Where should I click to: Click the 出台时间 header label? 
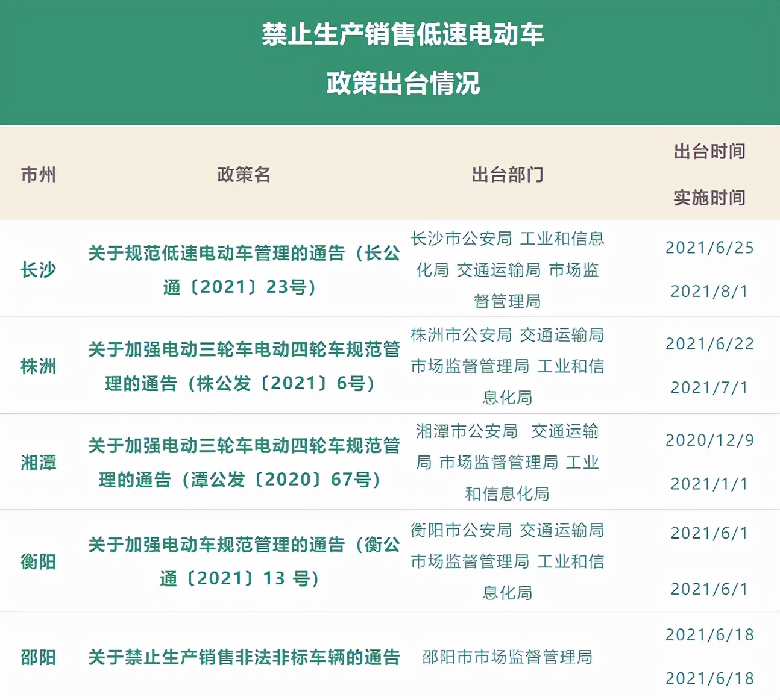(x=709, y=151)
